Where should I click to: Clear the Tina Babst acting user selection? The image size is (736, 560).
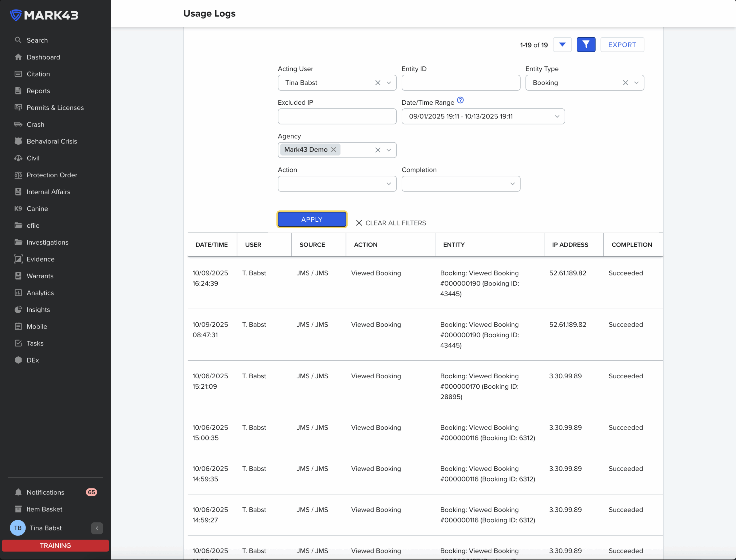click(x=377, y=83)
